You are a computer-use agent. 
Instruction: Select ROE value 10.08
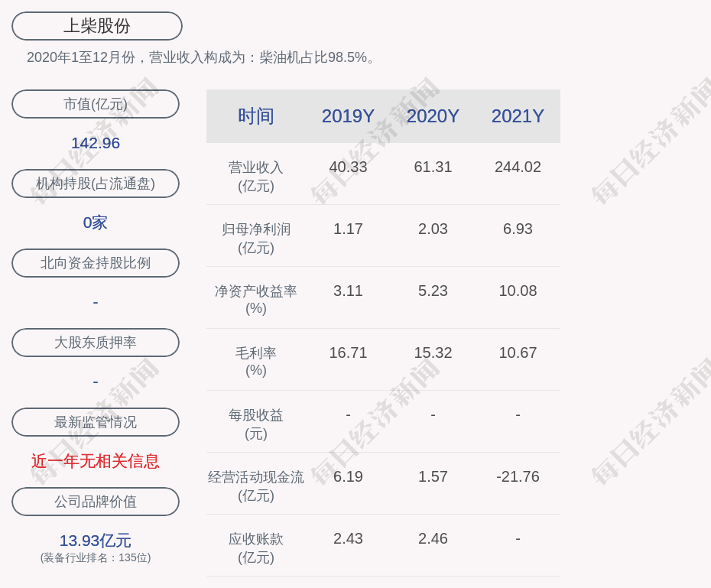point(518,291)
